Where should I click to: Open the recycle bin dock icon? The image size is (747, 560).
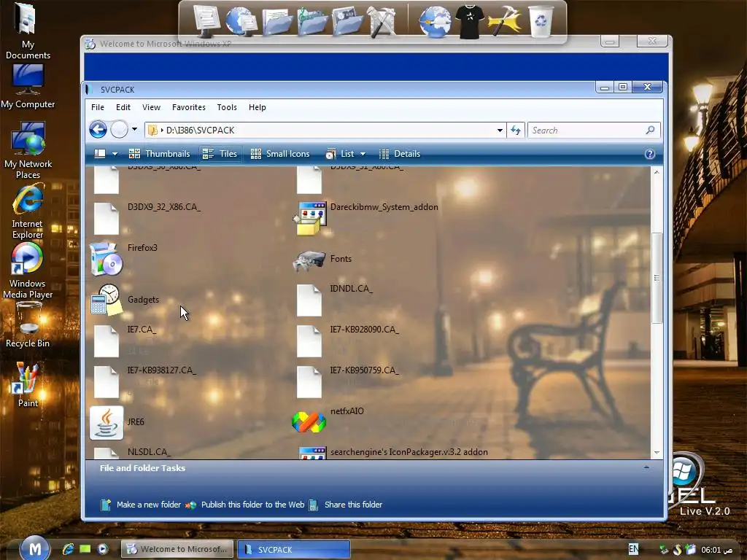coord(541,21)
